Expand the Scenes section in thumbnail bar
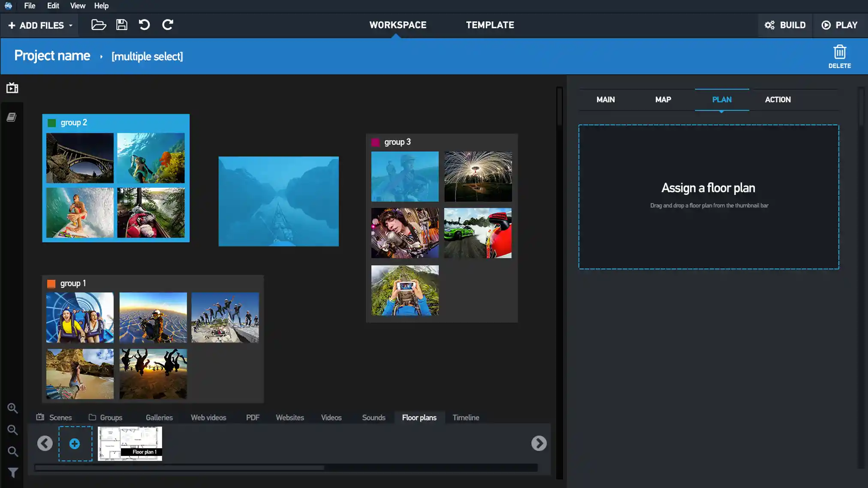Image resolution: width=868 pixels, height=488 pixels. [x=60, y=417]
